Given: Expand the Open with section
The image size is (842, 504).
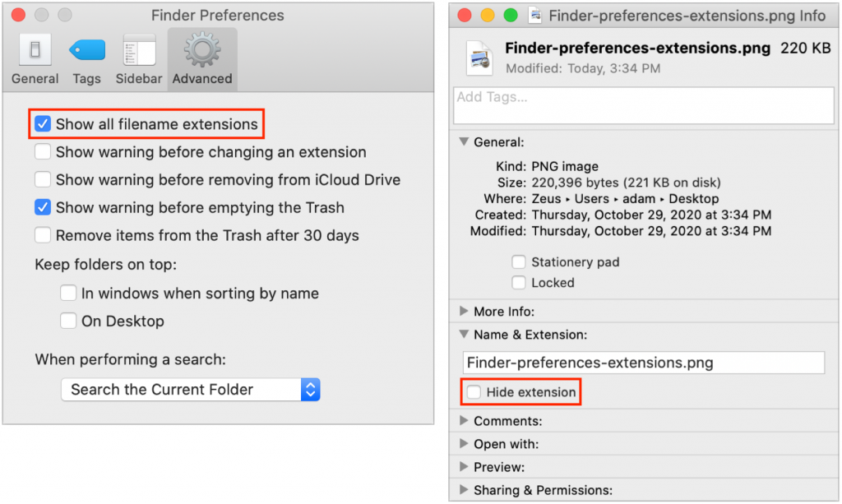Looking at the screenshot, I should pos(463,444).
